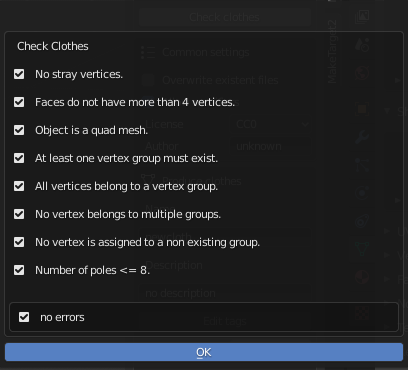Viewport: 408px width, 370px height.
Task: Click the Description field 'no description'
Action: 225,293
